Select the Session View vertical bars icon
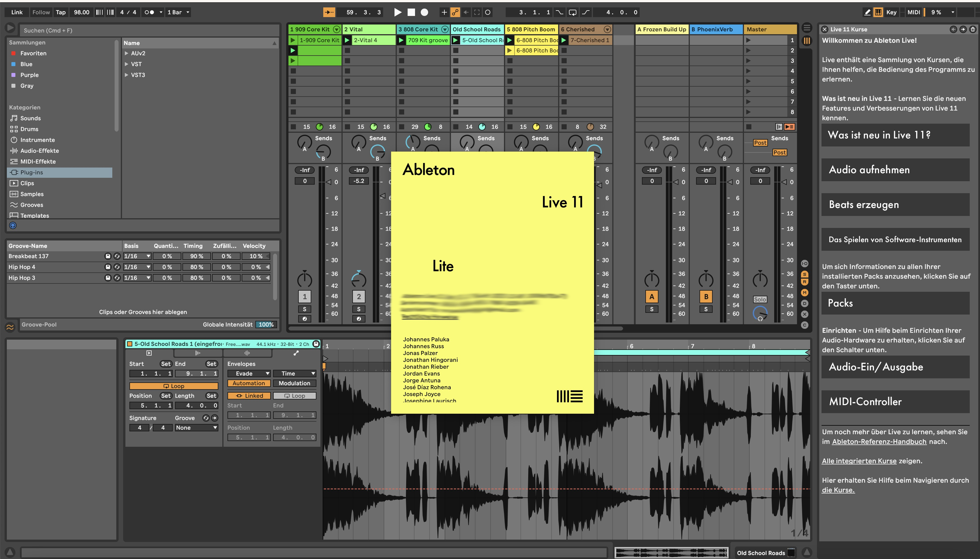This screenshot has height=559, width=980. click(x=807, y=40)
